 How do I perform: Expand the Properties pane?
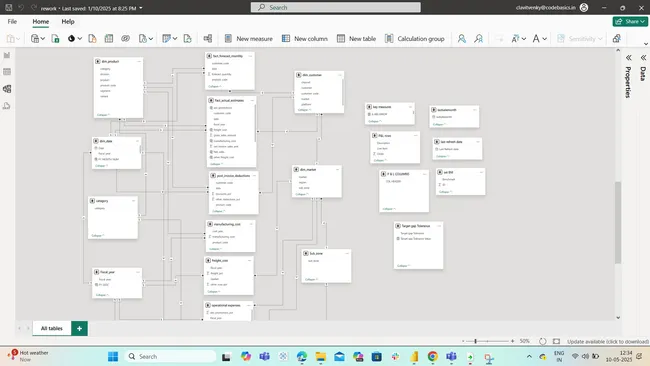(x=628, y=58)
